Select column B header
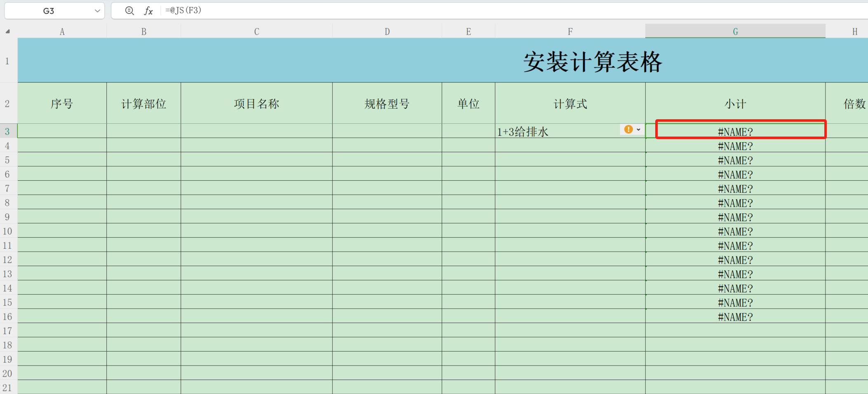Screen dimensions: 868x394 (143, 31)
